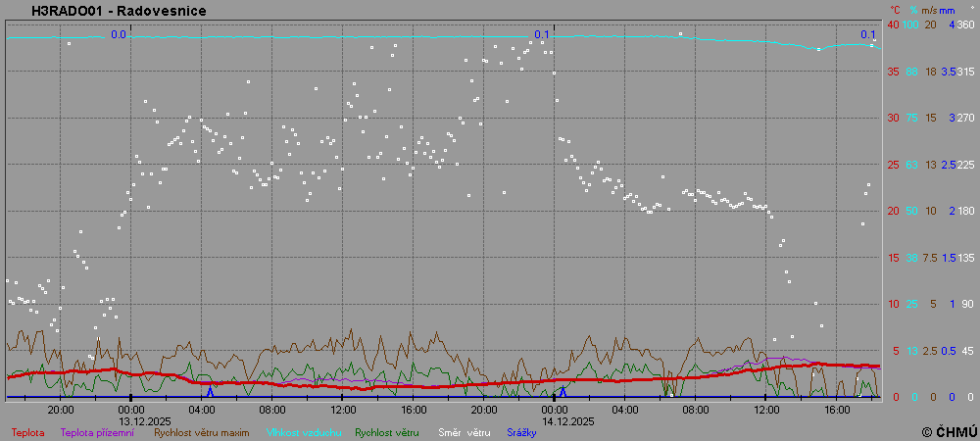Viewport: 980px width, 441px height.
Task: Click the m/s unit header on axis
Action: click(x=930, y=9)
